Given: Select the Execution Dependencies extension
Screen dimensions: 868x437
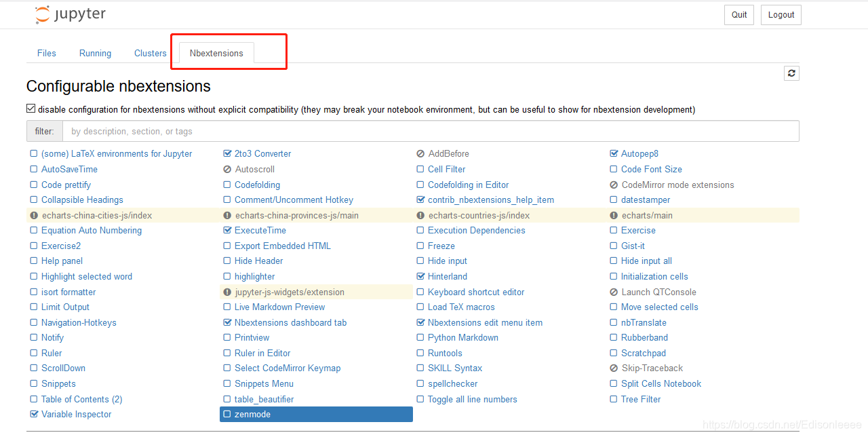Looking at the screenshot, I should (x=477, y=231).
